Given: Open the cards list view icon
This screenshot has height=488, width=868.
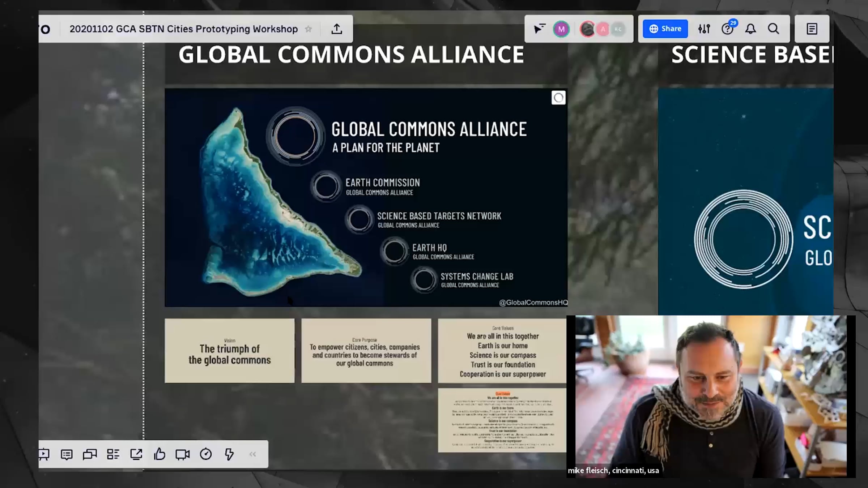Looking at the screenshot, I should 113,454.
